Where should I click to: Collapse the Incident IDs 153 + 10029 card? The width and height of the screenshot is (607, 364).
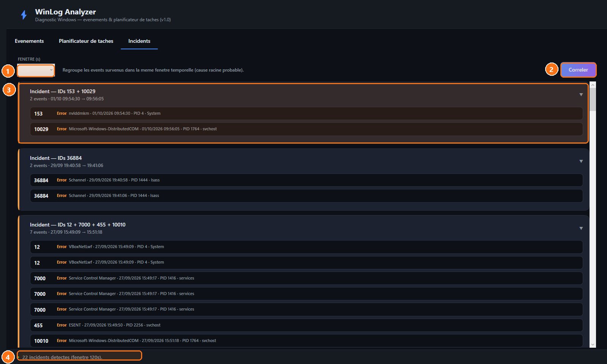(x=581, y=95)
